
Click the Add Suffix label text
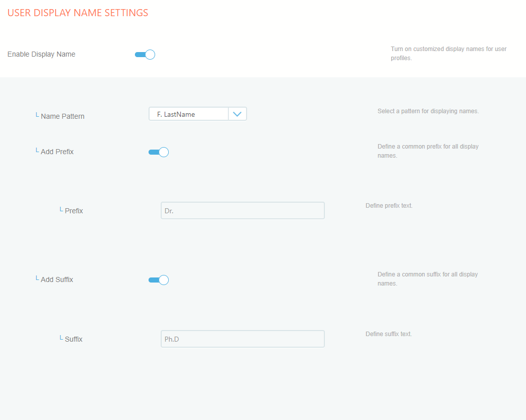57,279
